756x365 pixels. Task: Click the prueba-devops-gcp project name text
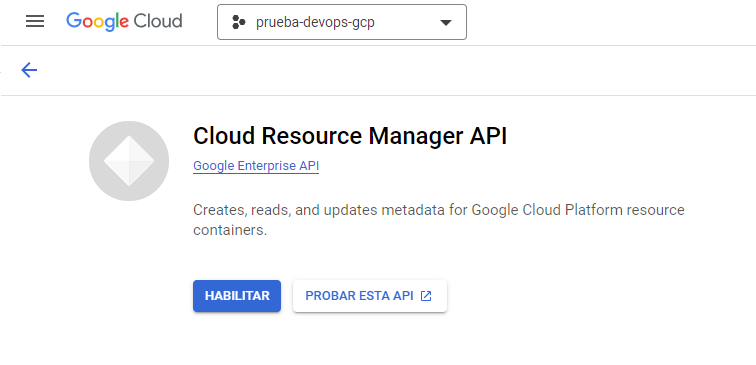pos(315,23)
